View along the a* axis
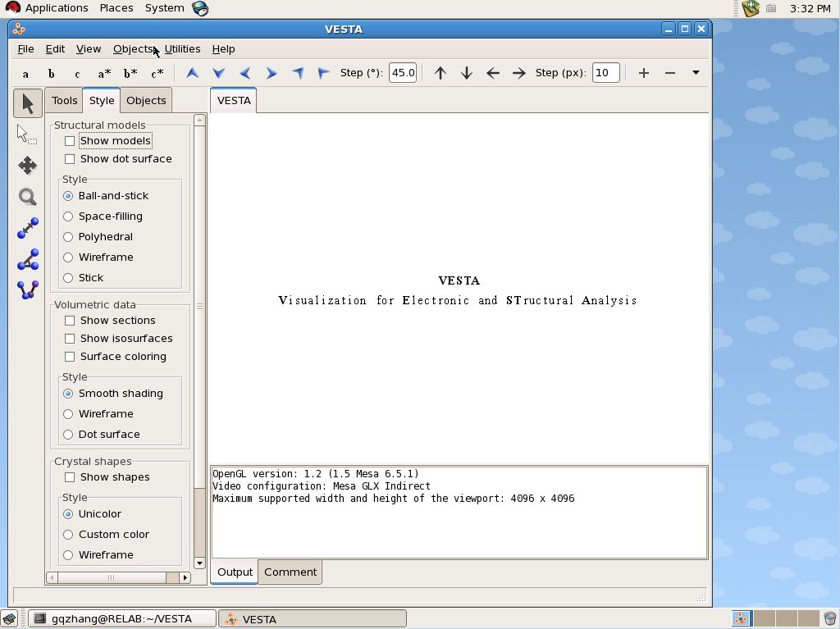This screenshot has width=840, height=629. 104,74
